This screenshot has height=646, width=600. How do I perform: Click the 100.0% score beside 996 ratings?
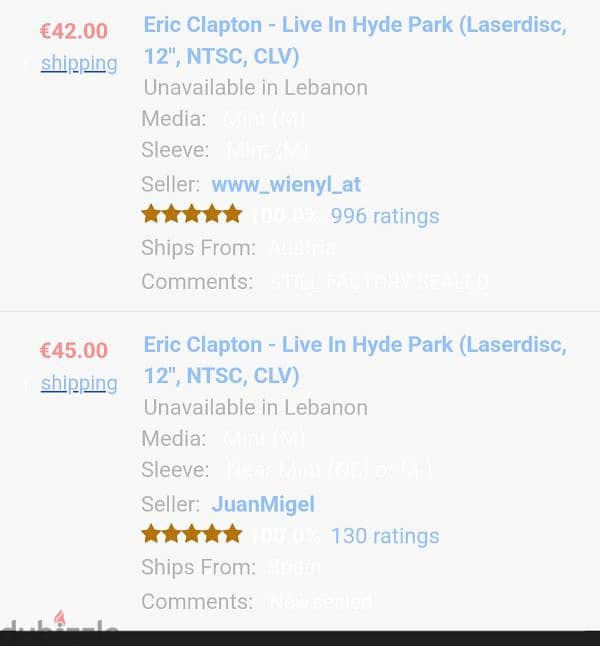click(x=285, y=216)
